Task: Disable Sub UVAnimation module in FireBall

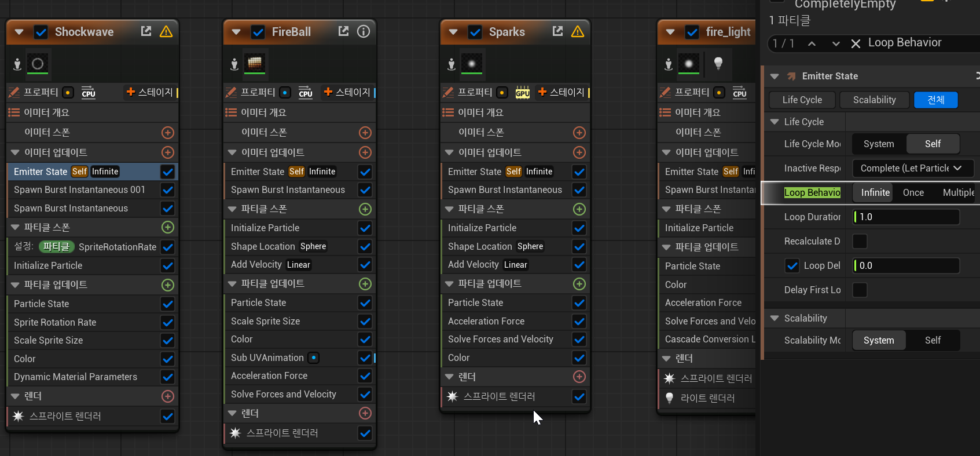Action: [x=365, y=358]
